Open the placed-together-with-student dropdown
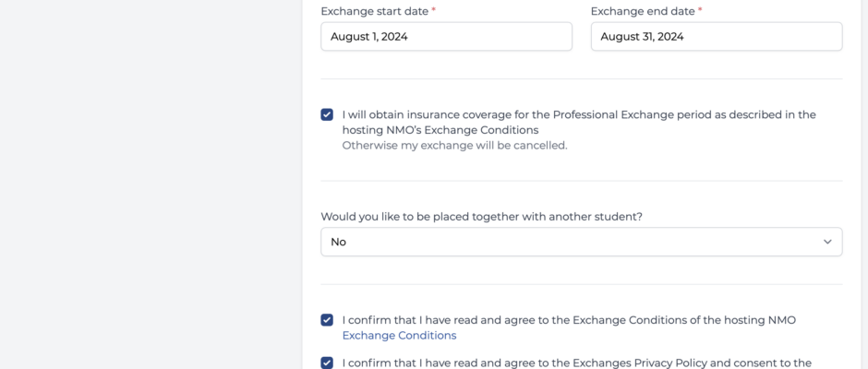Image resolution: width=868 pixels, height=369 pixels. [581, 242]
